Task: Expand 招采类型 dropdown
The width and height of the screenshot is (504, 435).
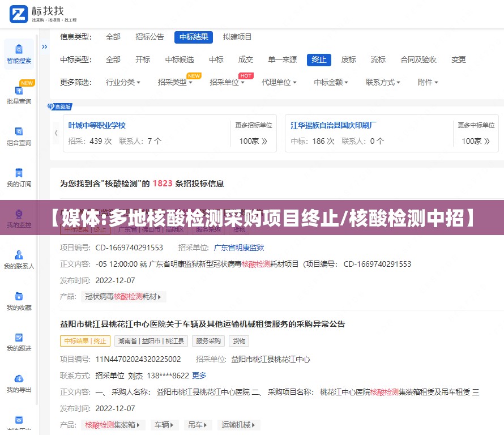Action: [175, 82]
